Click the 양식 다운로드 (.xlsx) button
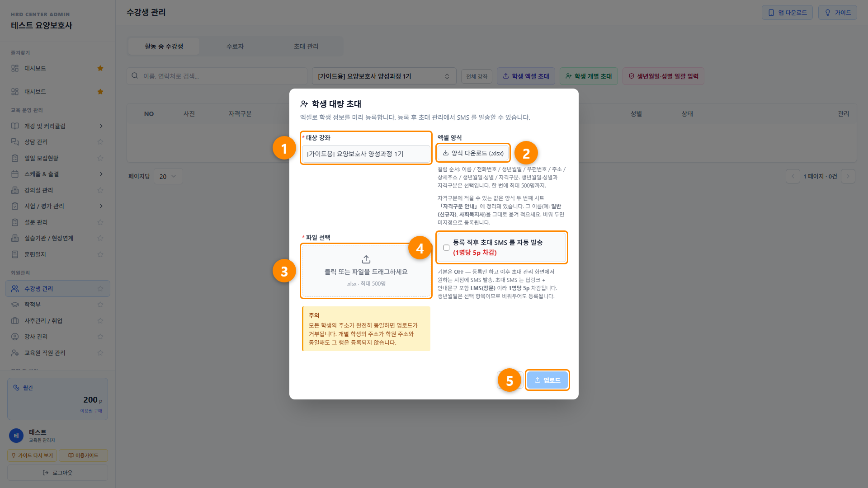The image size is (868, 488). coord(473,153)
